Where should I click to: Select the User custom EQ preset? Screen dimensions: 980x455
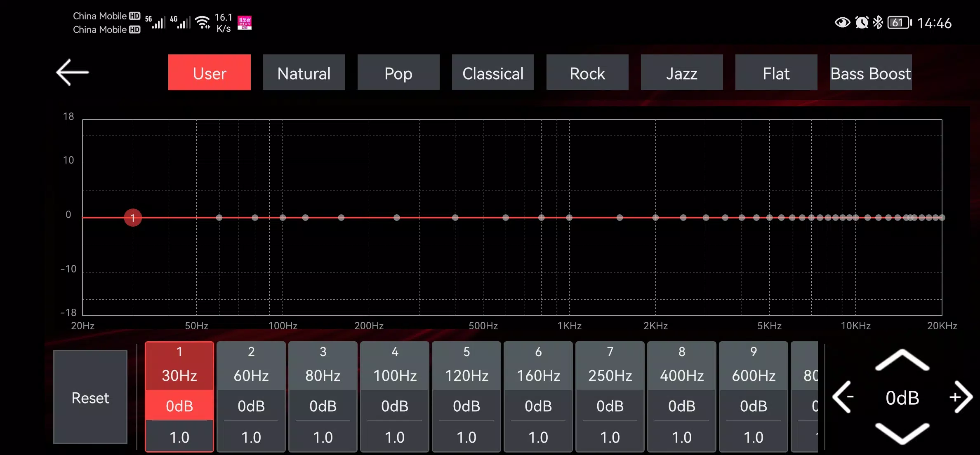pos(210,73)
